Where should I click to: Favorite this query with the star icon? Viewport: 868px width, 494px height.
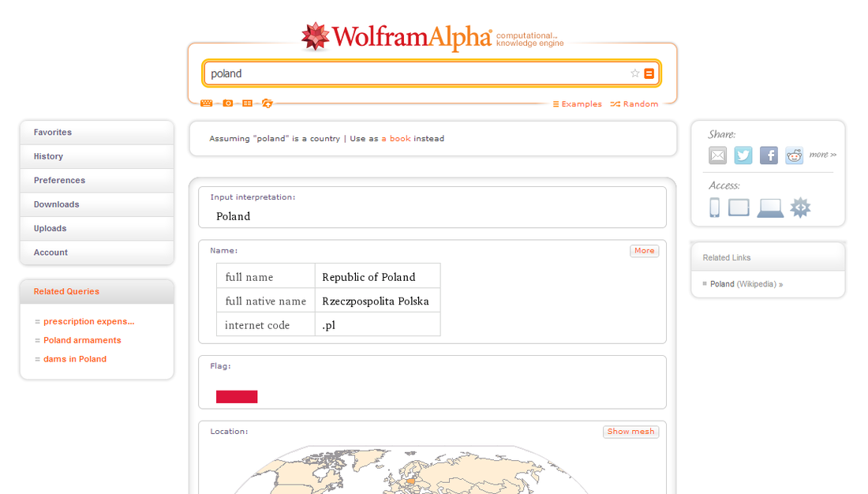pyautogui.click(x=635, y=73)
